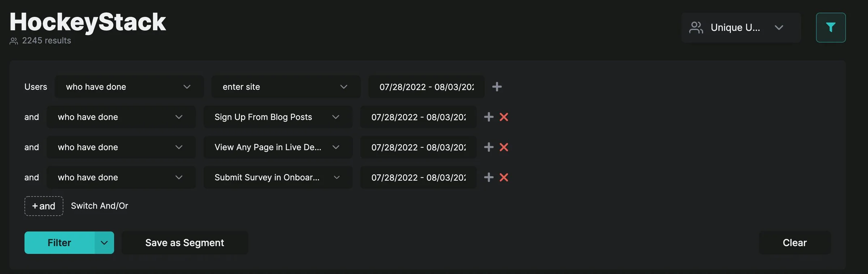Open the enter site event dropdown
The height and width of the screenshot is (274, 868).
click(286, 87)
